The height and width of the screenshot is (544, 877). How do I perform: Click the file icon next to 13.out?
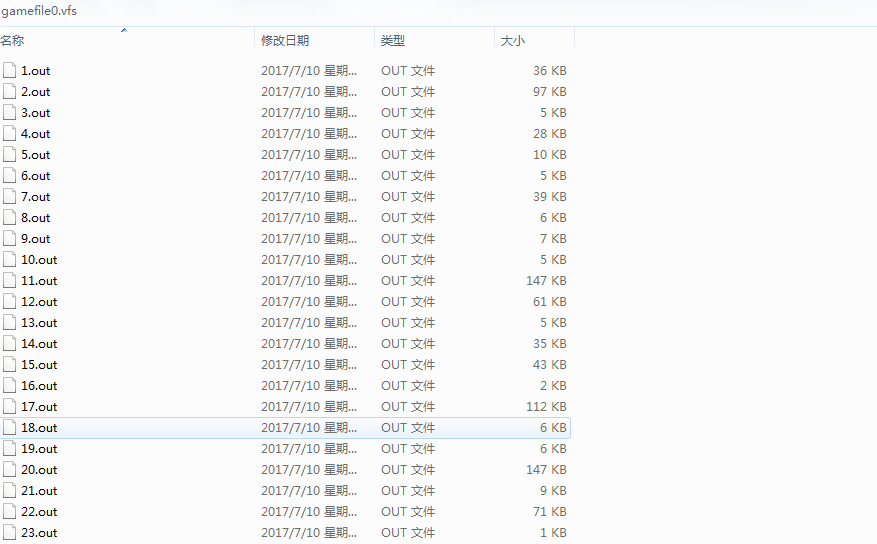[9, 323]
